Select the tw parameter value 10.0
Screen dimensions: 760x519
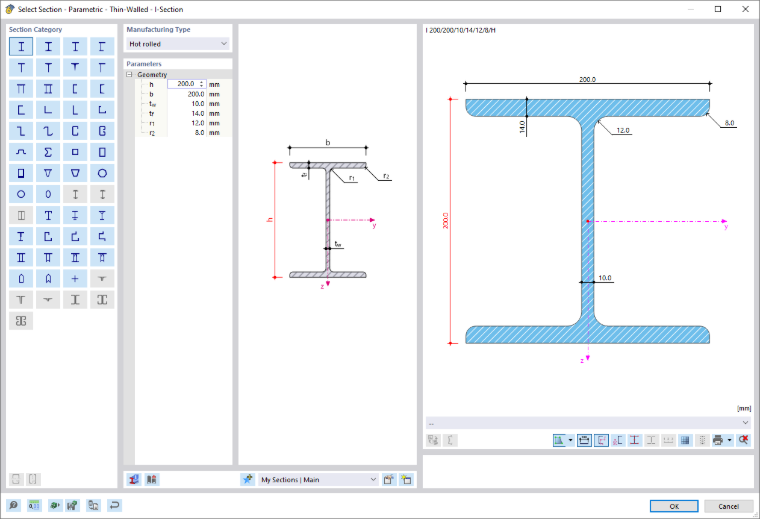click(187, 104)
